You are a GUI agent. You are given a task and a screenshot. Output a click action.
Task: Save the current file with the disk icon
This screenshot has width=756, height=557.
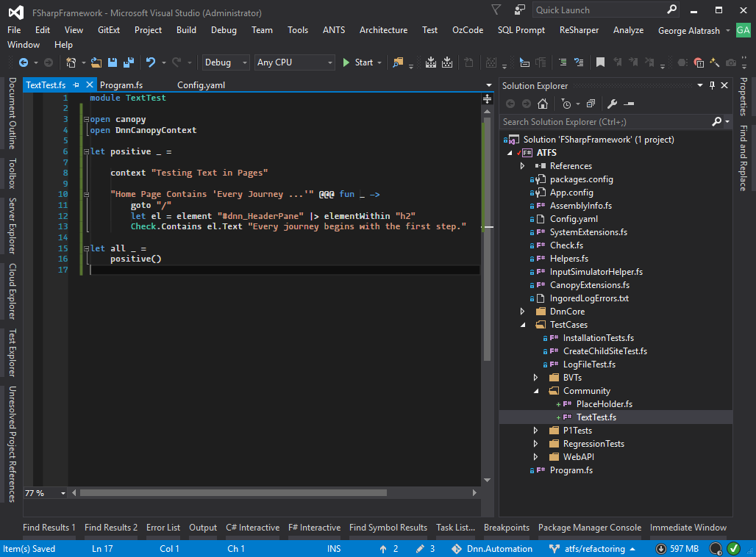[x=113, y=62]
